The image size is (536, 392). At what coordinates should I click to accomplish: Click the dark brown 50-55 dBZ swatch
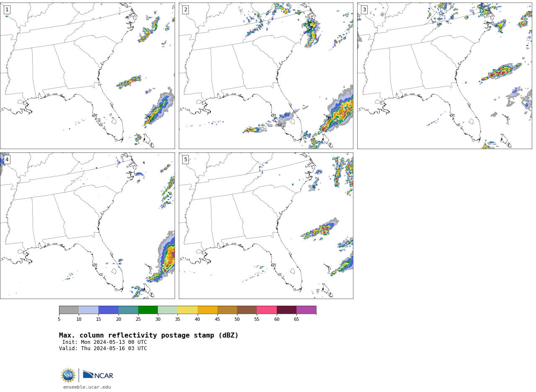pyautogui.click(x=247, y=310)
